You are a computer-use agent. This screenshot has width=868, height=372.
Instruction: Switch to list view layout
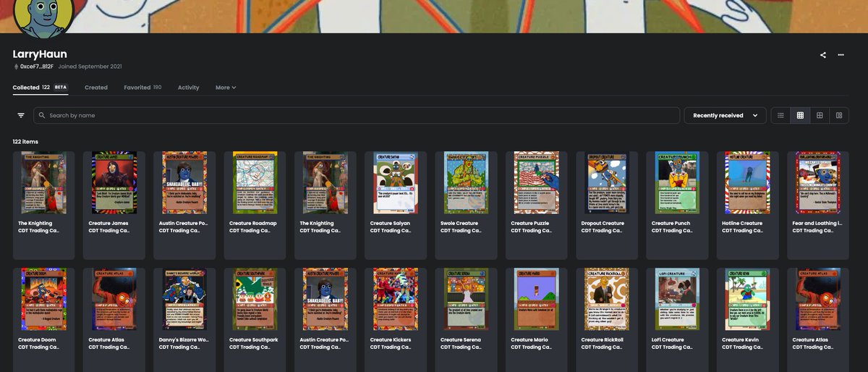780,115
